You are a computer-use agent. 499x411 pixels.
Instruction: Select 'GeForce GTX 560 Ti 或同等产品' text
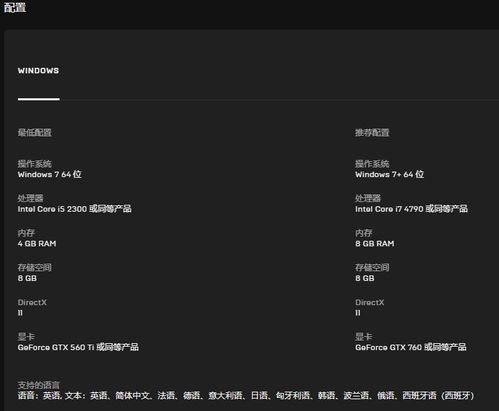click(x=78, y=347)
